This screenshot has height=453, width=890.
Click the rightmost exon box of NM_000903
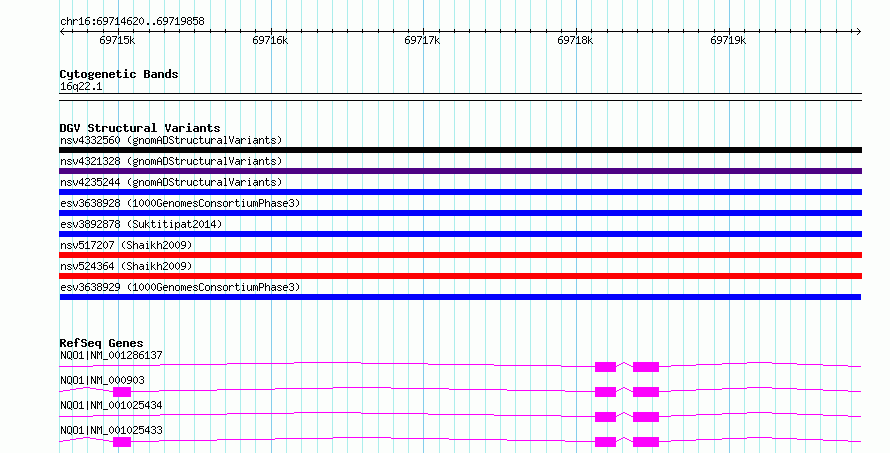[646, 392]
